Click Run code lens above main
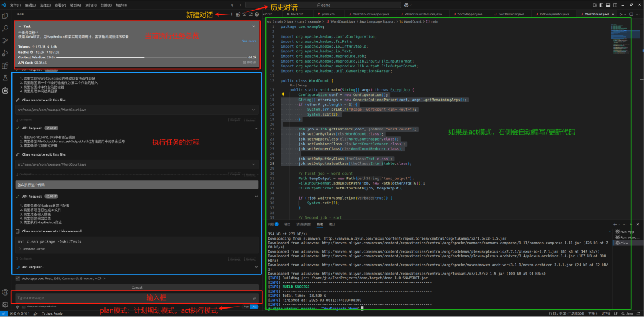Image resolution: width=644 pixels, height=317 pixels. [x=292, y=85]
